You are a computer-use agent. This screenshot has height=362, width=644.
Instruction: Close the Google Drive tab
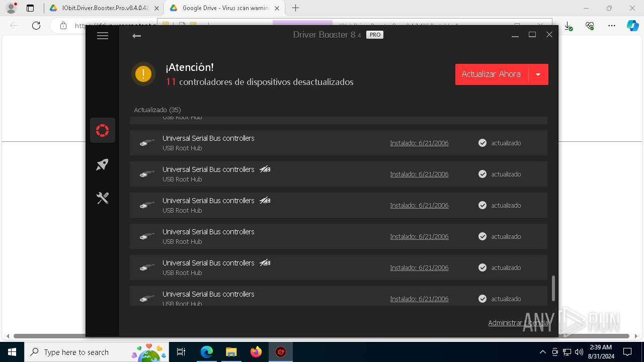pyautogui.click(x=277, y=8)
